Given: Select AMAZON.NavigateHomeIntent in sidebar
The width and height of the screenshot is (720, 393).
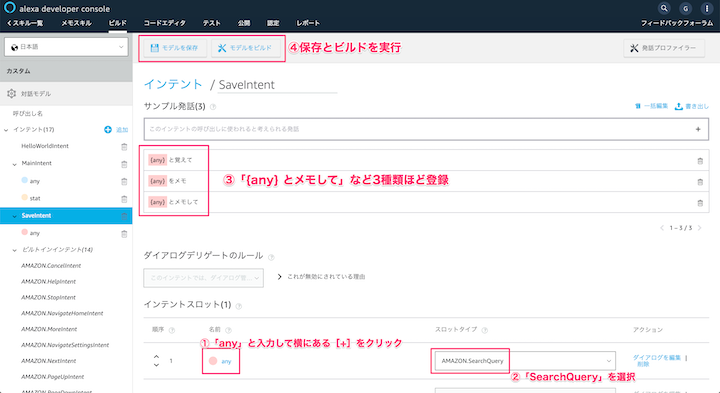Looking at the screenshot, I should 62,313.
